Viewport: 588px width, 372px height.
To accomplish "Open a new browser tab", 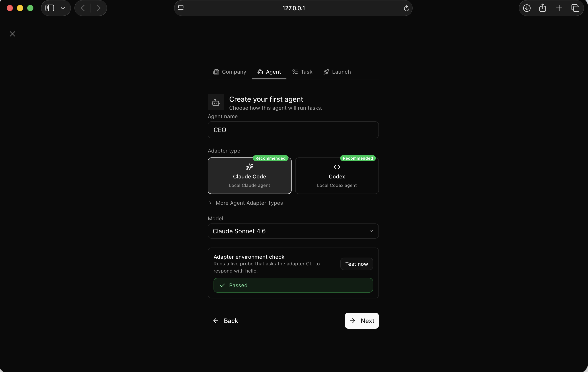I will pos(559,8).
